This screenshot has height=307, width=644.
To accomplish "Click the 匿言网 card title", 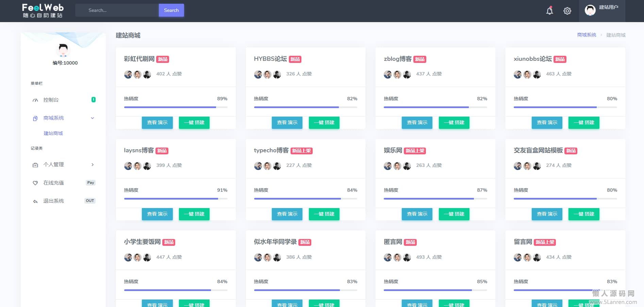I will pyautogui.click(x=393, y=242).
